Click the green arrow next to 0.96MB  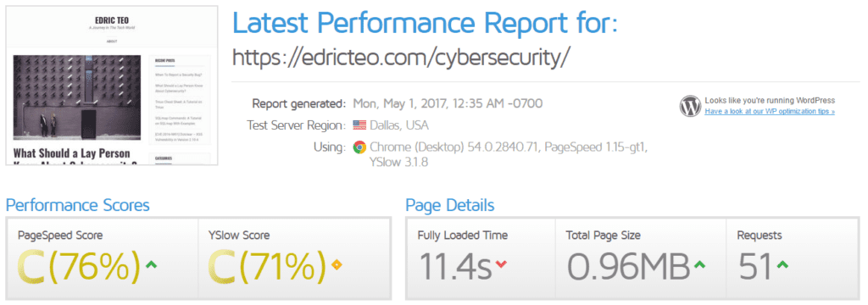click(x=699, y=264)
